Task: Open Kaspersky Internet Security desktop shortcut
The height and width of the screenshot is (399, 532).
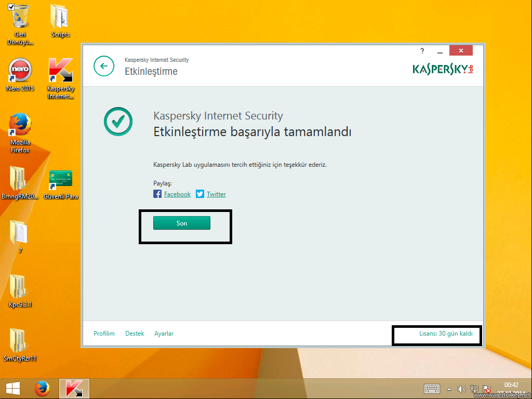Action: point(60,71)
